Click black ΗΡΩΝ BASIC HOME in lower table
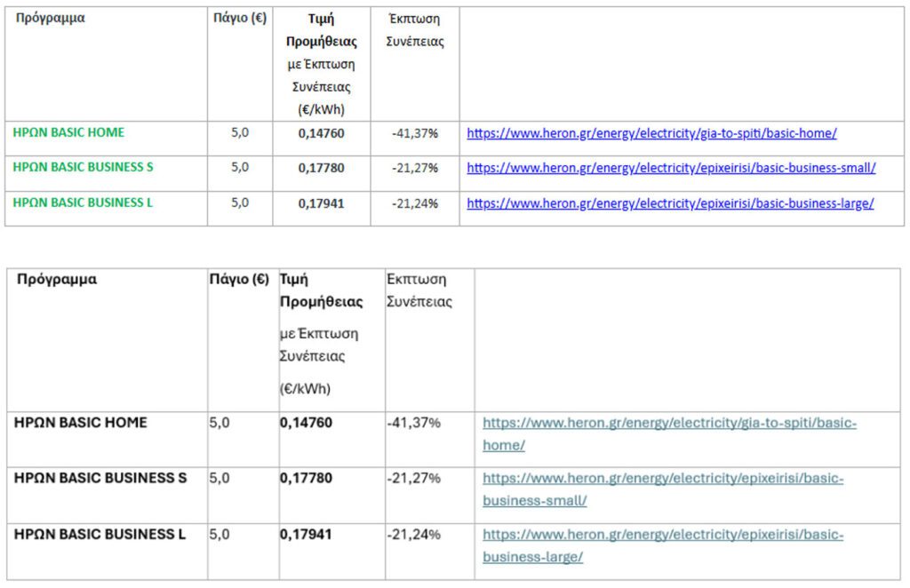Screen dimensions: 910x588 coord(81,423)
